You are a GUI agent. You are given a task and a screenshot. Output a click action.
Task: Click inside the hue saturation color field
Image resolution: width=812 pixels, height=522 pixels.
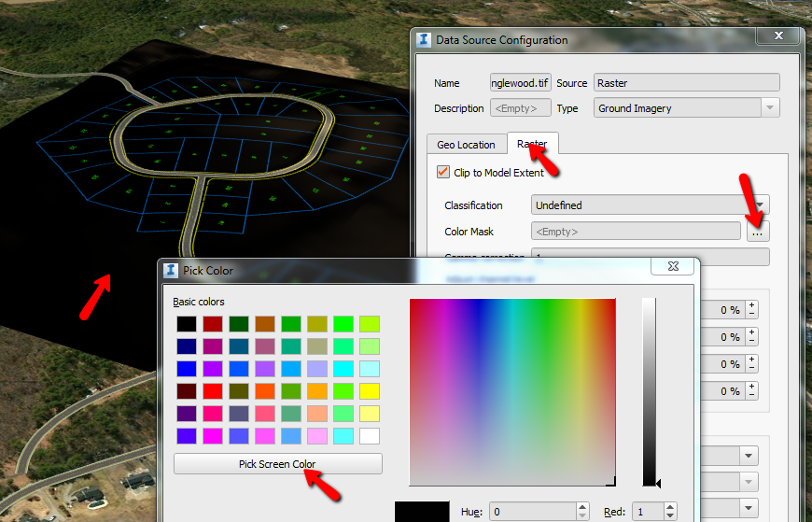(512, 392)
